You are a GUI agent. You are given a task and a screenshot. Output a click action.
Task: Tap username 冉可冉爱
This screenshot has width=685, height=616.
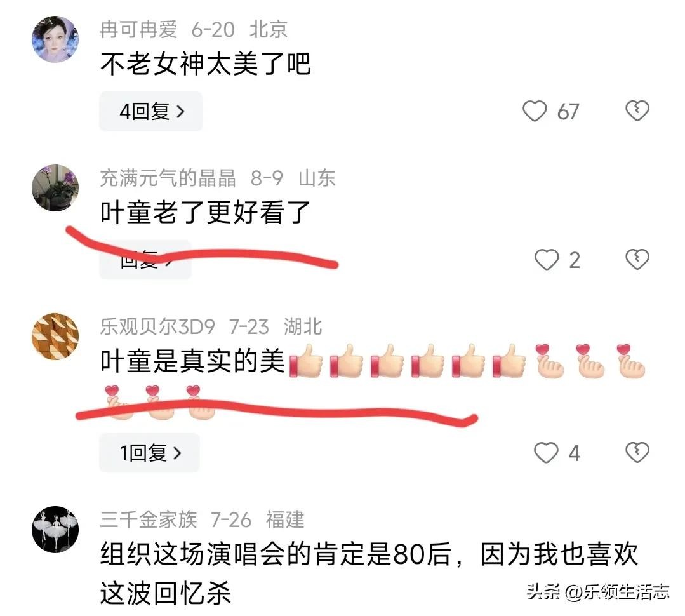click(x=138, y=30)
